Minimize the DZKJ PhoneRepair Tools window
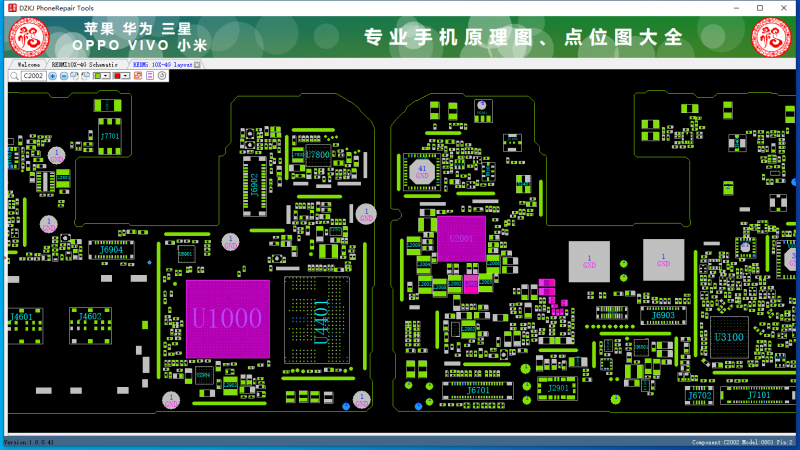Screen dimensions: 800x450 click(736, 8)
